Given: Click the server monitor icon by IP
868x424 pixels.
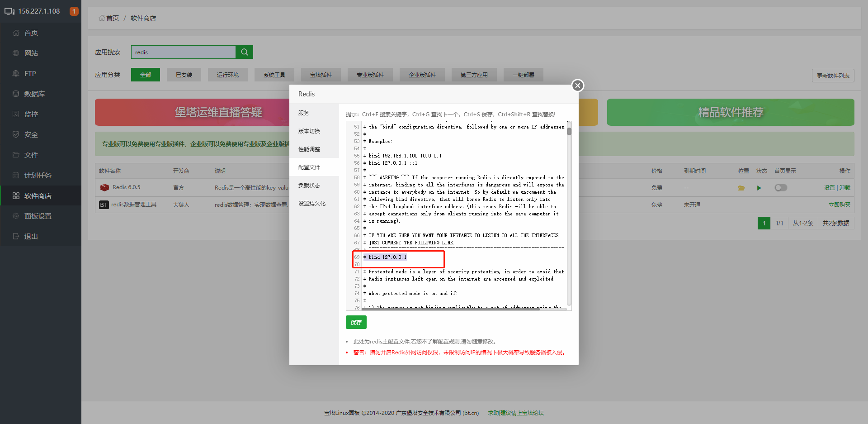Looking at the screenshot, I should [x=9, y=11].
